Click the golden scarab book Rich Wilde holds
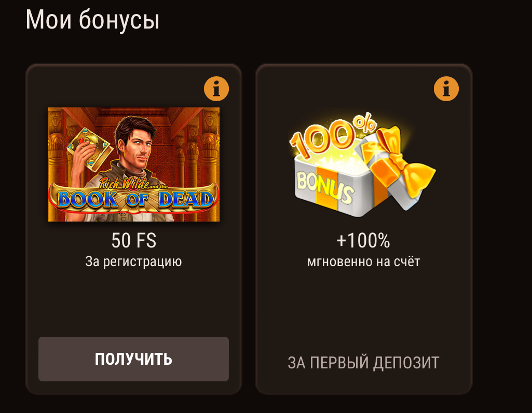The height and width of the screenshot is (413, 532). (x=89, y=148)
